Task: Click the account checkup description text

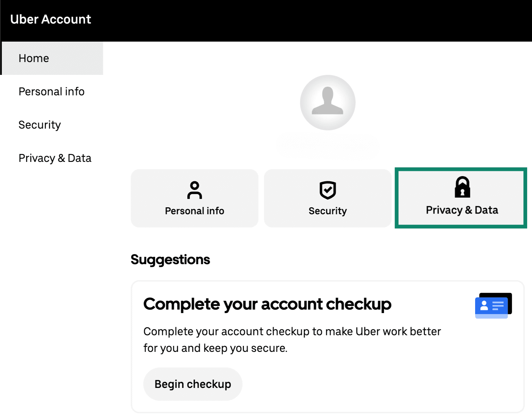Action: tap(292, 339)
